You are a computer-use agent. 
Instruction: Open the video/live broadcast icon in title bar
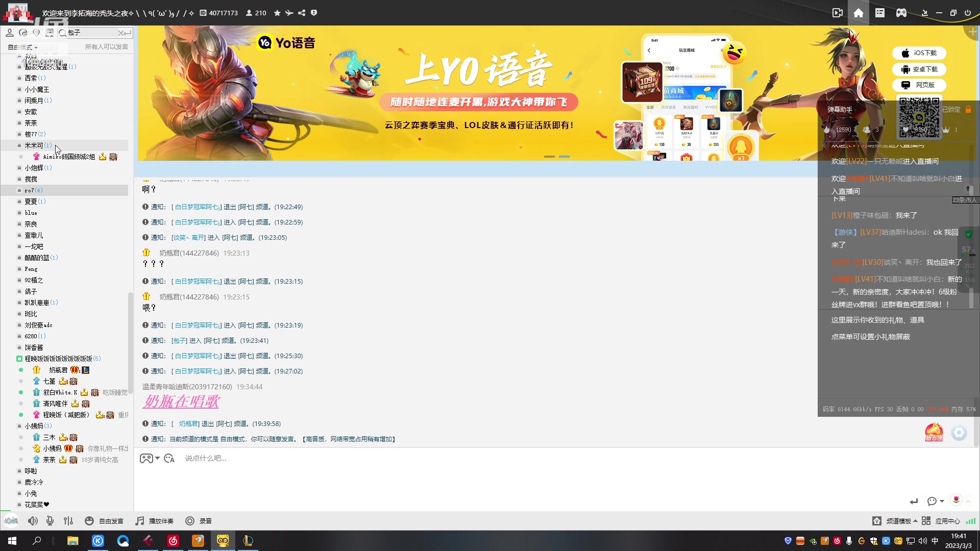point(837,13)
